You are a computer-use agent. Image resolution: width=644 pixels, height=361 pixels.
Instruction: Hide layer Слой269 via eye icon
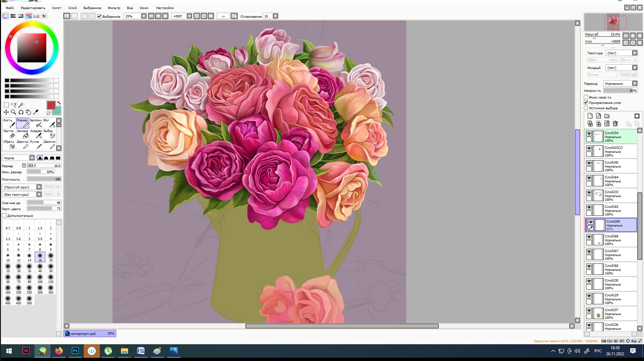coord(590,222)
